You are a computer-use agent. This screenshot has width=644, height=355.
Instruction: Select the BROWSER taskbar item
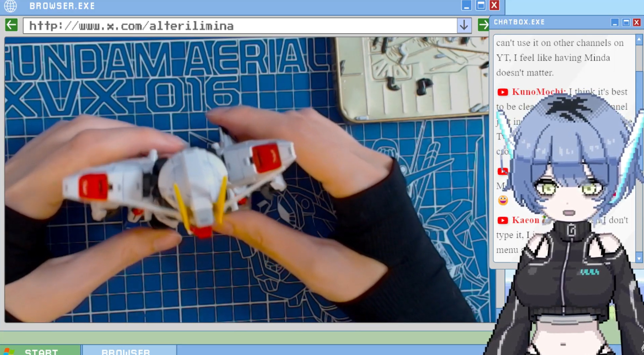(x=130, y=350)
